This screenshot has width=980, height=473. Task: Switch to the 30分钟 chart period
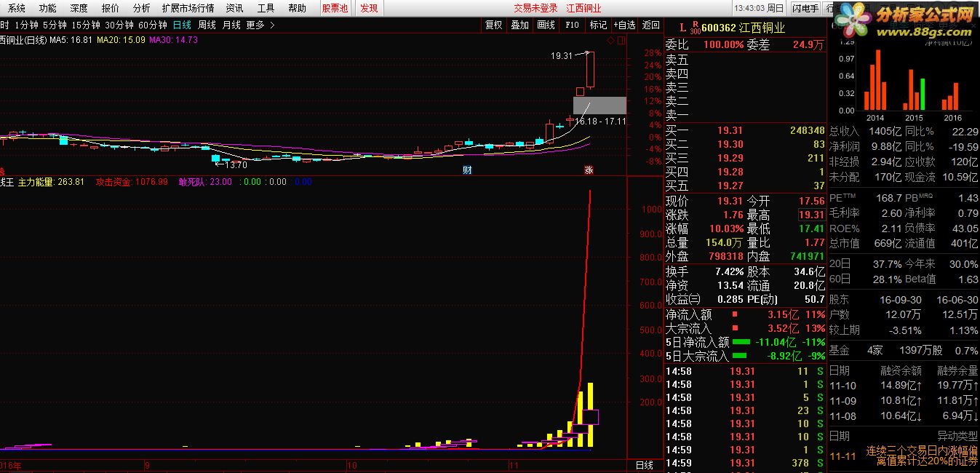[119, 25]
